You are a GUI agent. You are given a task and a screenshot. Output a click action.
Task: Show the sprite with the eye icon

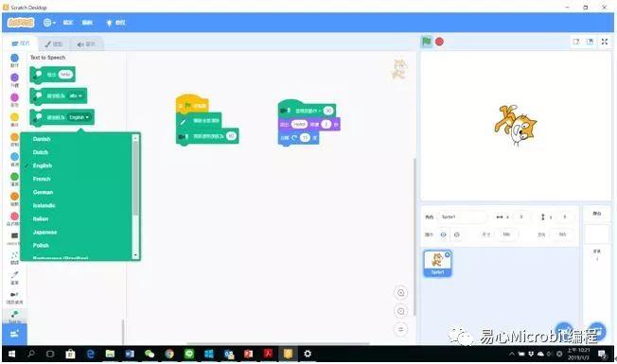point(444,234)
